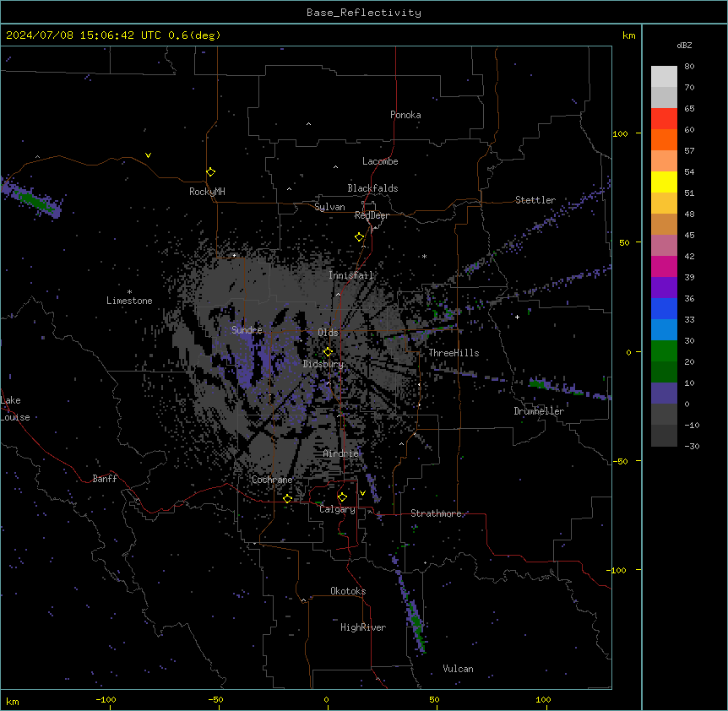Screen dimensions: 728x711
Task: Click the white caret marker west of Ponoka
Action: point(309,124)
